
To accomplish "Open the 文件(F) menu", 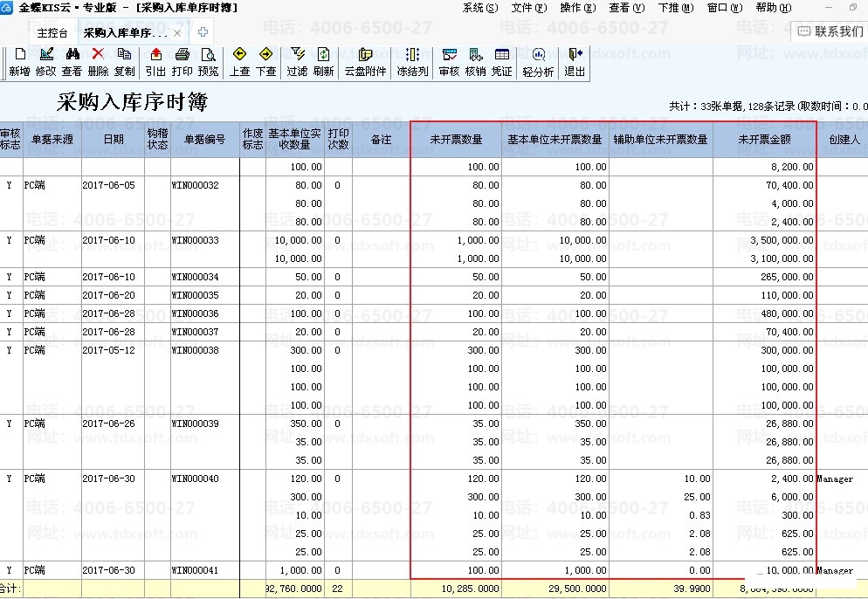I will [x=528, y=8].
